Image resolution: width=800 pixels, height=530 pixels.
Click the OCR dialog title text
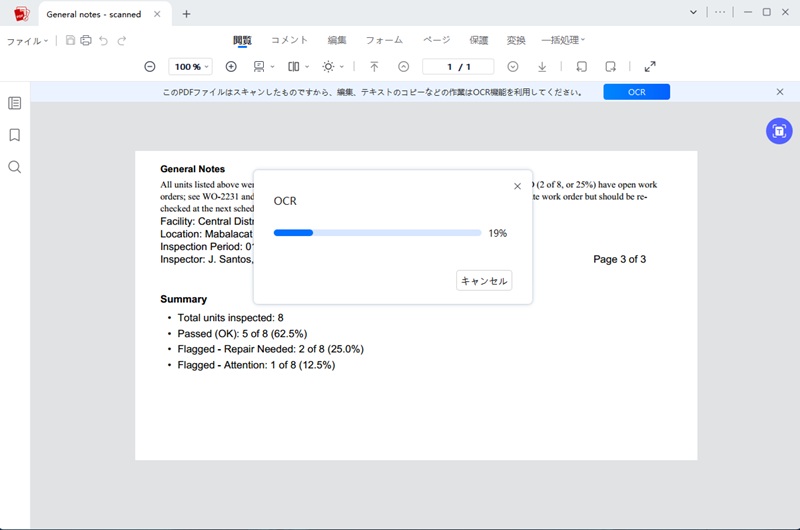tap(285, 201)
